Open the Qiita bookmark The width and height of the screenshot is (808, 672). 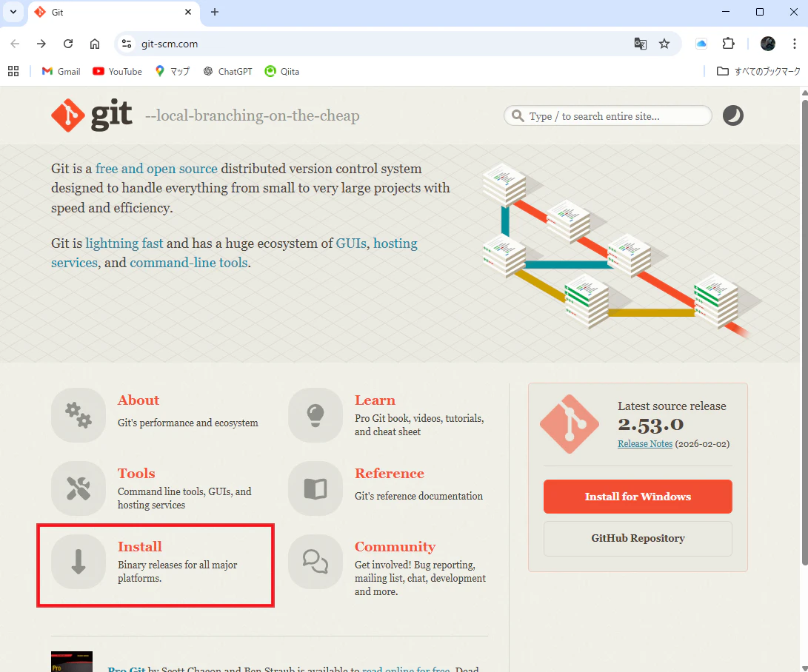pyautogui.click(x=282, y=71)
